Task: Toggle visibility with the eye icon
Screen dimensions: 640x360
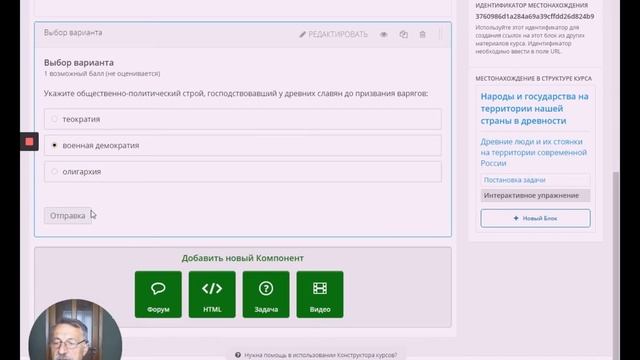Action: (384, 35)
